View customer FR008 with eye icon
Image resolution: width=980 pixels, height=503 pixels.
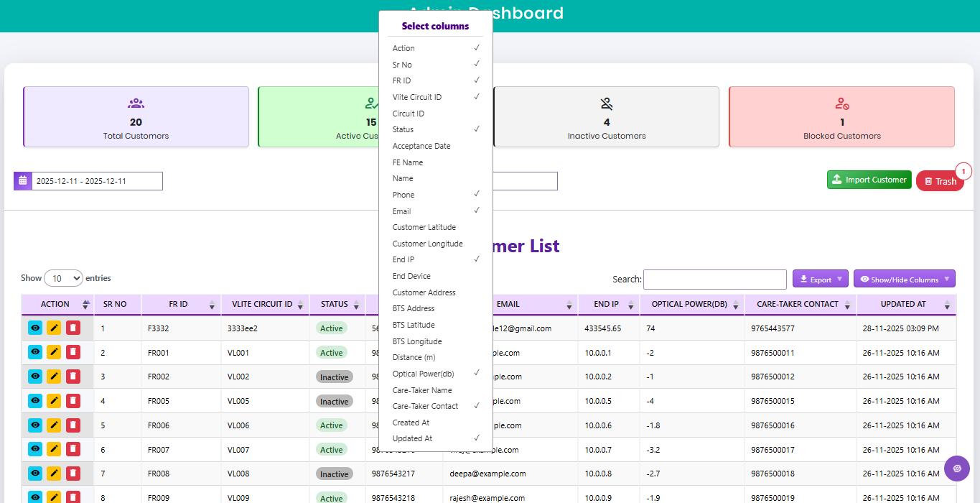(x=35, y=474)
